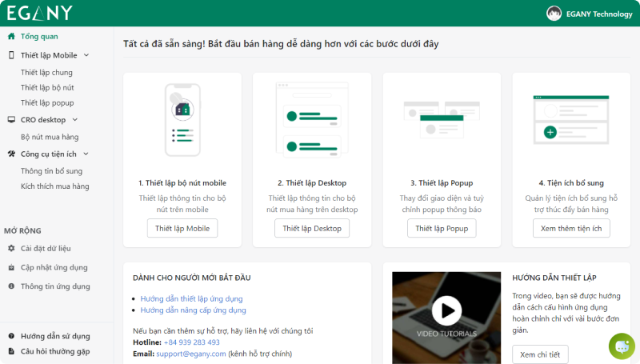The width and height of the screenshot is (640, 364).
Task: Click the mobile setup illustration thumbnail
Action: 182,120
